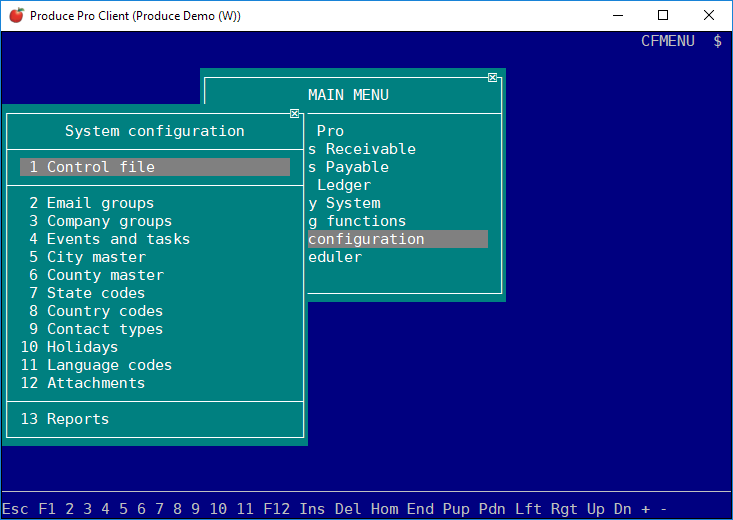Click function key 11 in bottom bar
Image resolution: width=733 pixels, height=520 pixels.
pyautogui.click(x=245, y=509)
